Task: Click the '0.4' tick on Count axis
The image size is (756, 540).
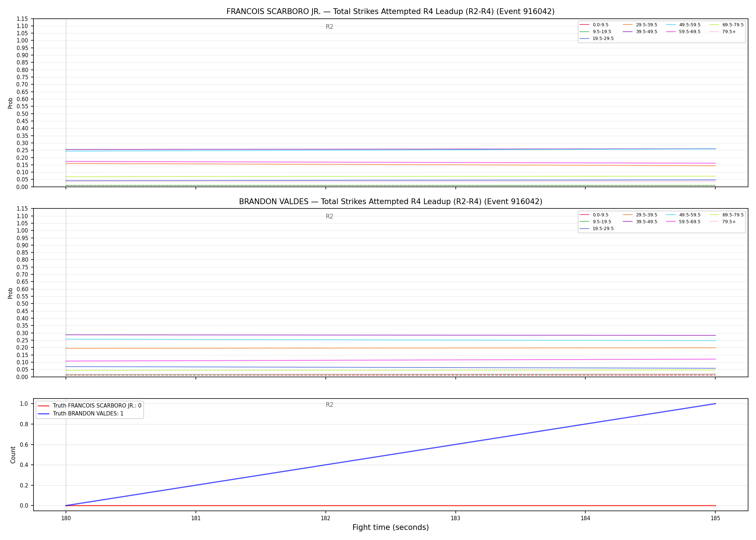Action: tap(24, 465)
